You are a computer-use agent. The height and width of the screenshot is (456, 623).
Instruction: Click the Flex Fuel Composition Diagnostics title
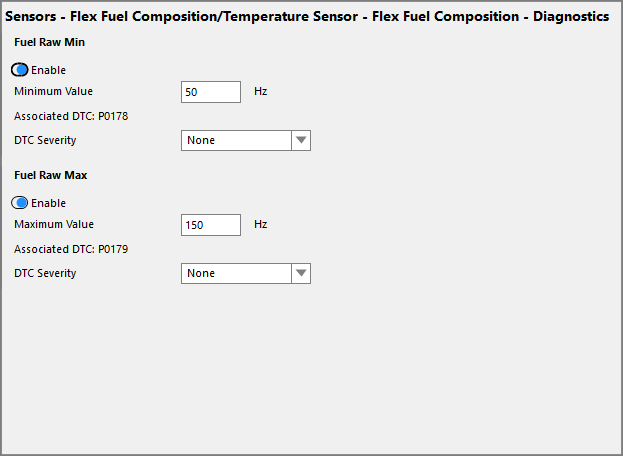click(308, 17)
